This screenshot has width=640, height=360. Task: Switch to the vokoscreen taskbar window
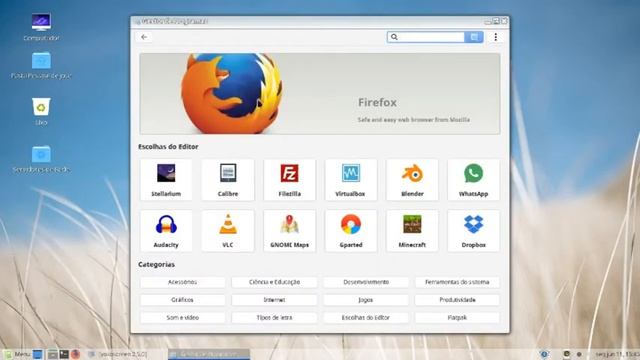[118, 354]
